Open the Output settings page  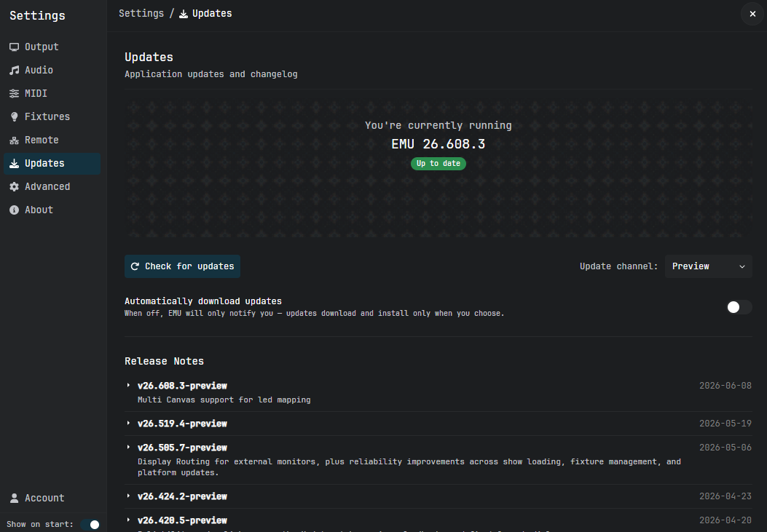click(x=52, y=47)
